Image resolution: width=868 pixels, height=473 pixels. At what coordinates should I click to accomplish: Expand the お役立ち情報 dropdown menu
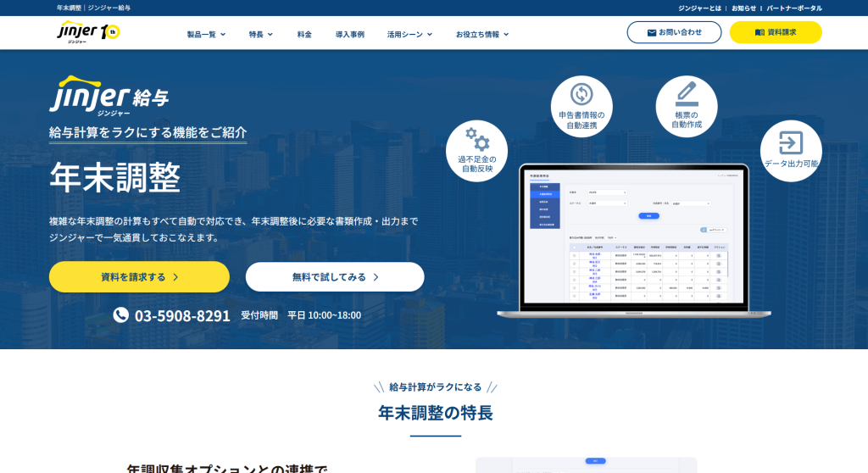(482, 35)
